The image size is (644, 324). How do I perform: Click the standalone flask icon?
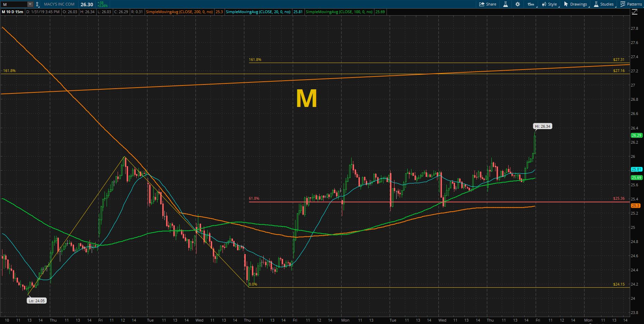[x=506, y=4]
